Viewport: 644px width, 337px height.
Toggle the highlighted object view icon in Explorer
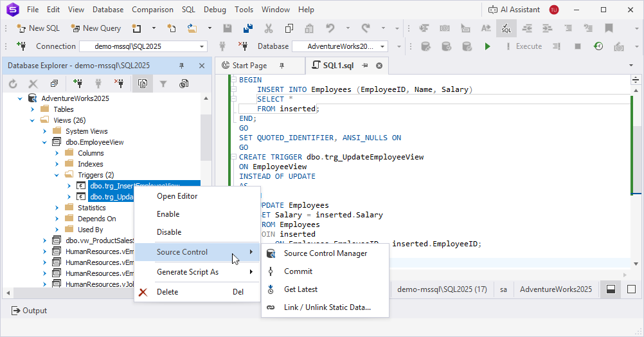[143, 84]
